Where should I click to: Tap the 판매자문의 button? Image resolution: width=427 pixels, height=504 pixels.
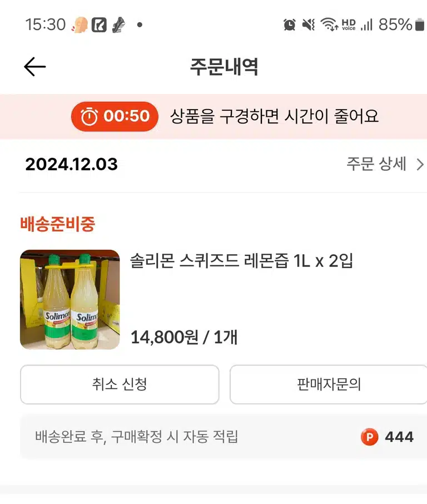click(329, 384)
